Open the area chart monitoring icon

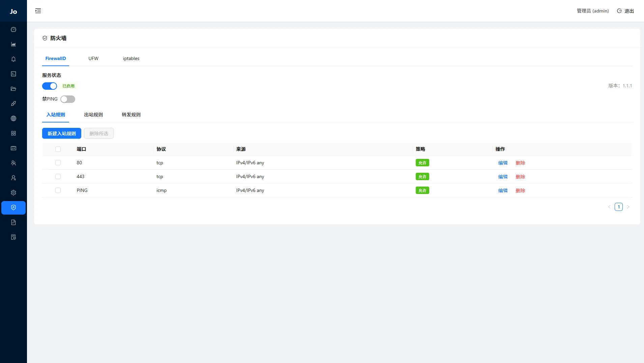[x=13, y=45]
